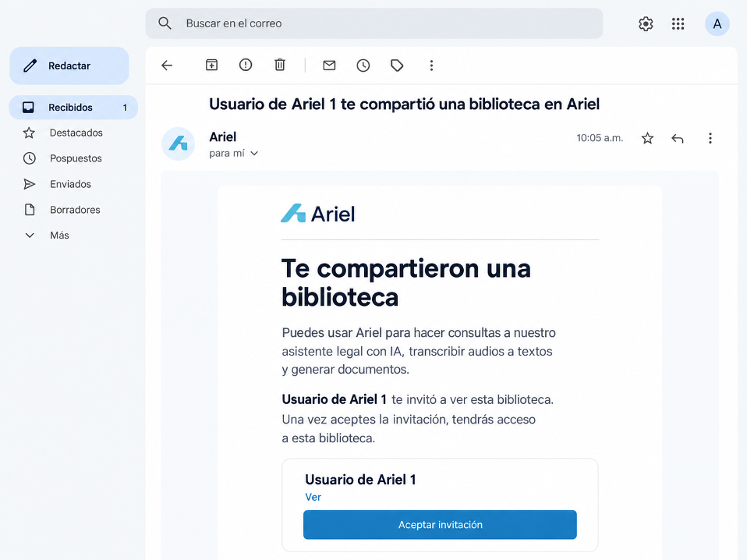Expand recipient details next to 'para mí'

pyautogui.click(x=254, y=154)
